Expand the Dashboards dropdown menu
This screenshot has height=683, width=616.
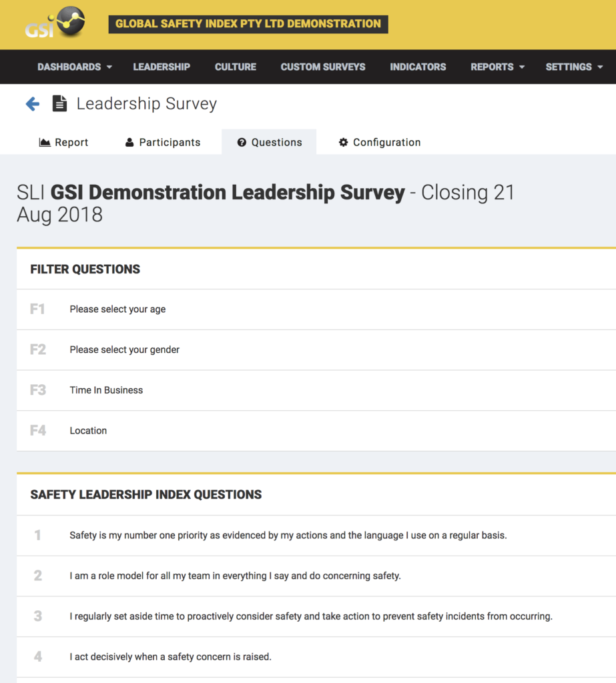(x=75, y=67)
